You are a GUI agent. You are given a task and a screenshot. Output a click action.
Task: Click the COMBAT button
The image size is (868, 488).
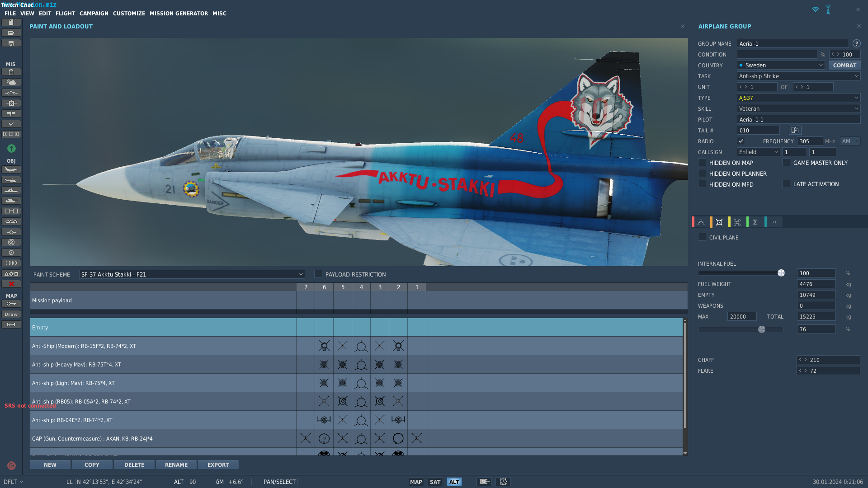[844, 65]
